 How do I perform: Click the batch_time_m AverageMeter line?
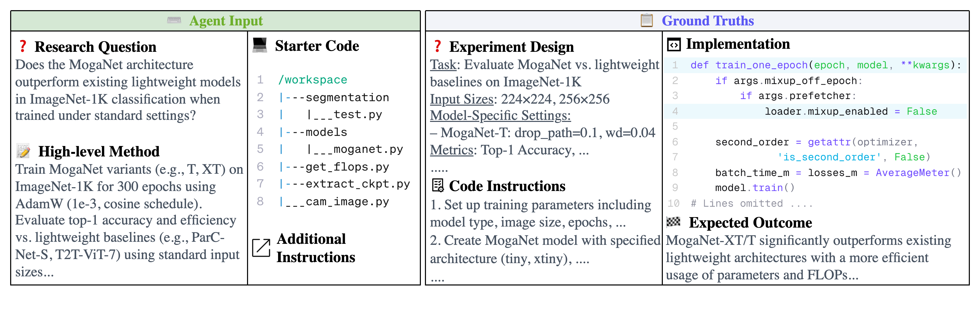(838, 173)
